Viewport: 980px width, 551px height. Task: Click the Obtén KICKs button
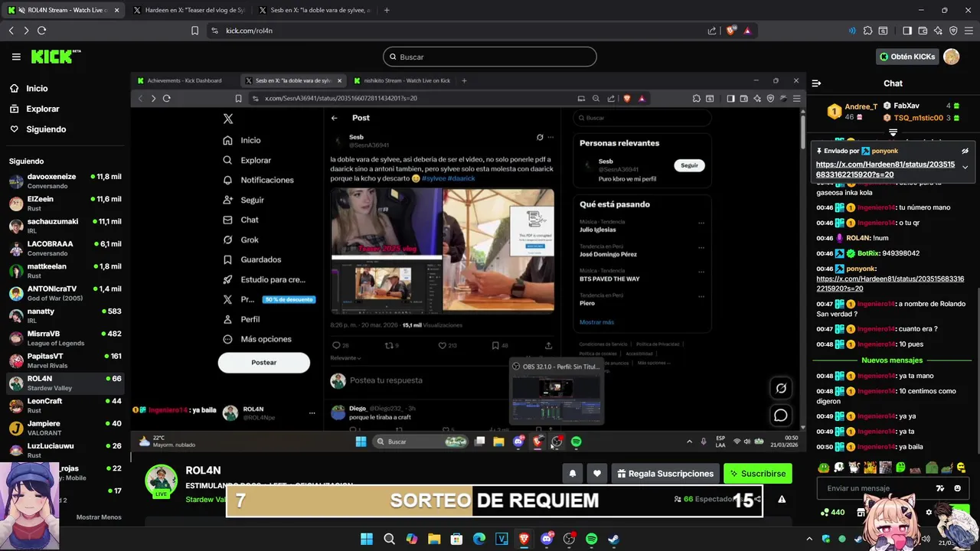[x=907, y=57]
